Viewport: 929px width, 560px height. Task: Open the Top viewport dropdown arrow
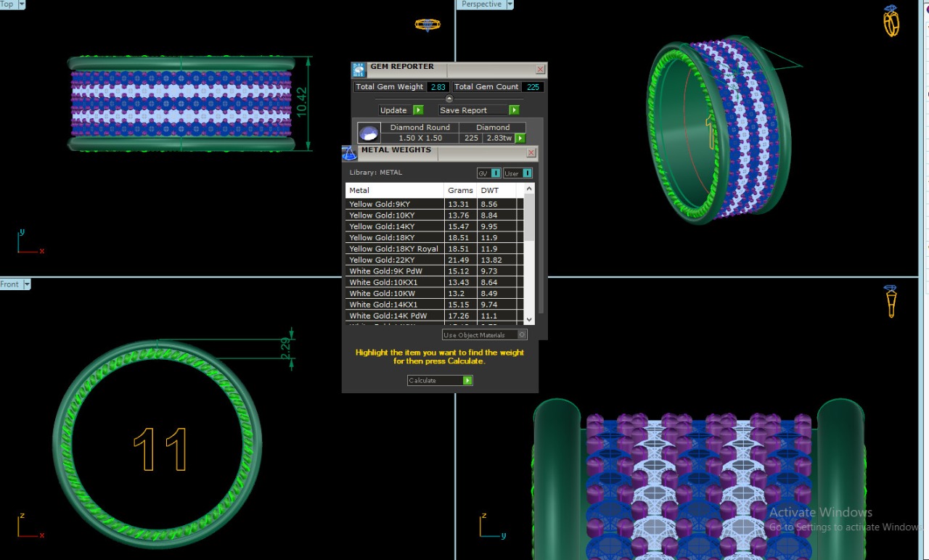tap(20, 4)
